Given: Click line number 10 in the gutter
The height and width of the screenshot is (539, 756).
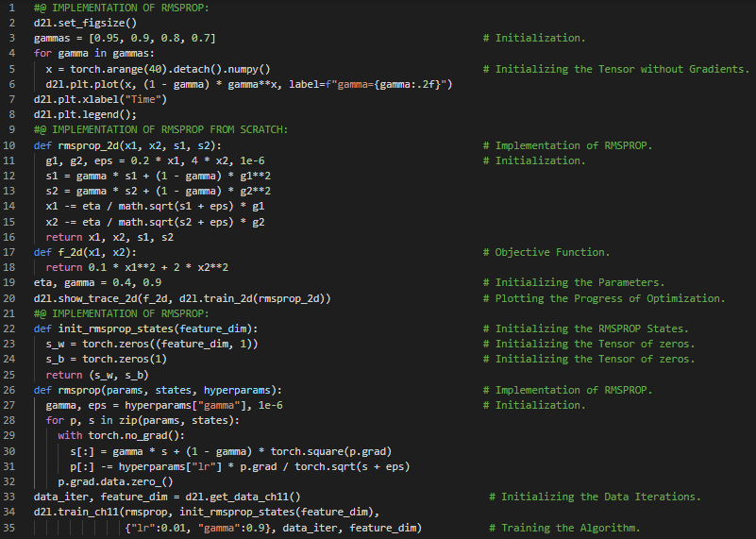Looking at the screenshot, I should [x=10, y=145].
